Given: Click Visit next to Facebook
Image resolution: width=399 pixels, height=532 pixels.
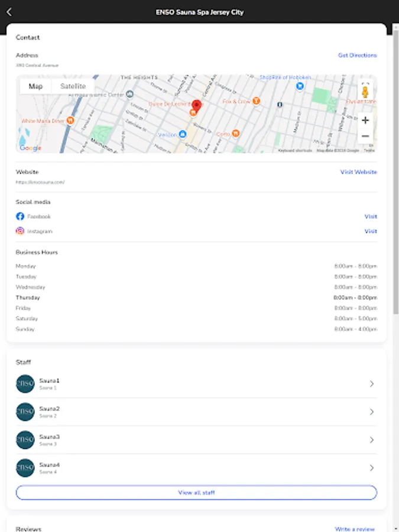Looking at the screenshot, I should [x=371, y=216].
